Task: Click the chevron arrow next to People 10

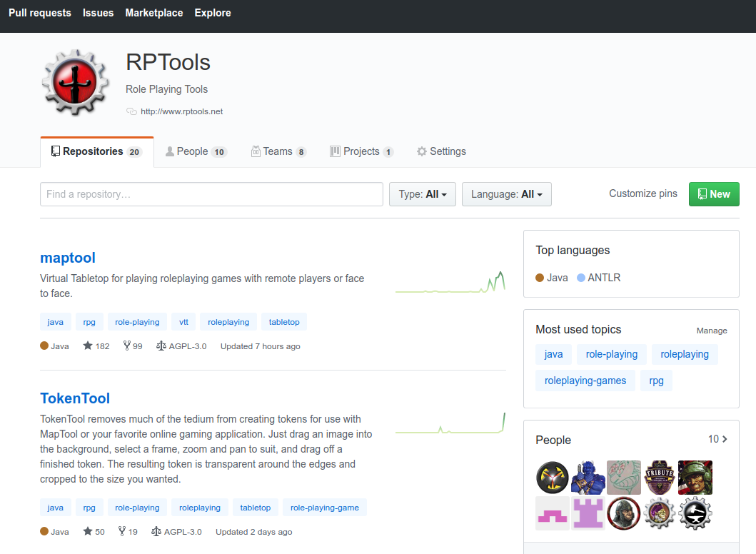Action: click(x=725, y=439)
